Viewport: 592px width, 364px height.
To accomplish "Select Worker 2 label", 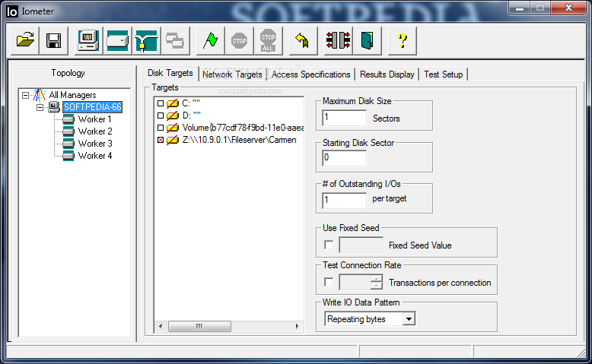I will [x=95, y=131].
